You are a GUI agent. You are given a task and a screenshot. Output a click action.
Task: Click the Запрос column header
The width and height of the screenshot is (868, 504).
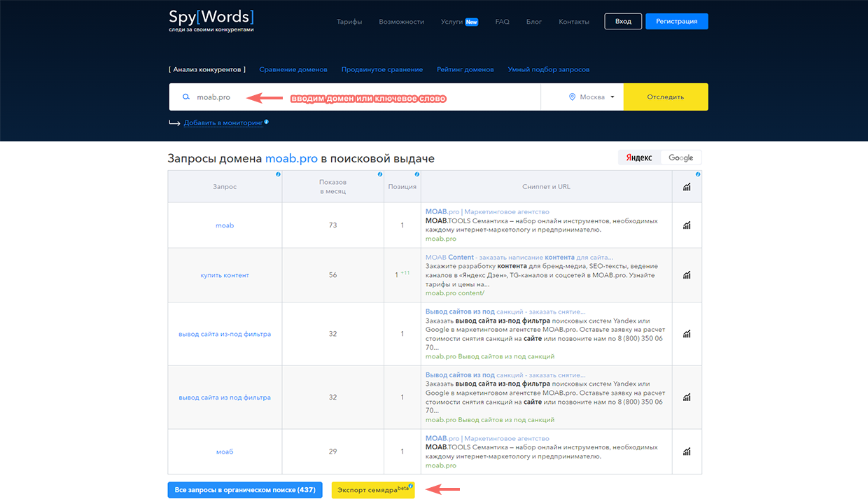225,187
